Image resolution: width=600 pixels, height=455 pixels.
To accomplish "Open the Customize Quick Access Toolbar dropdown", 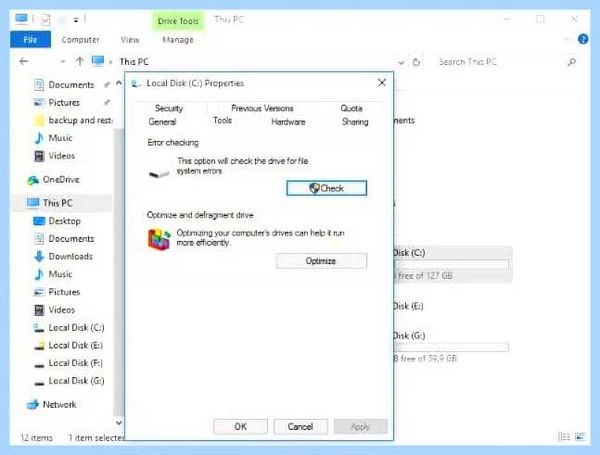I will (x=76, y=20).
